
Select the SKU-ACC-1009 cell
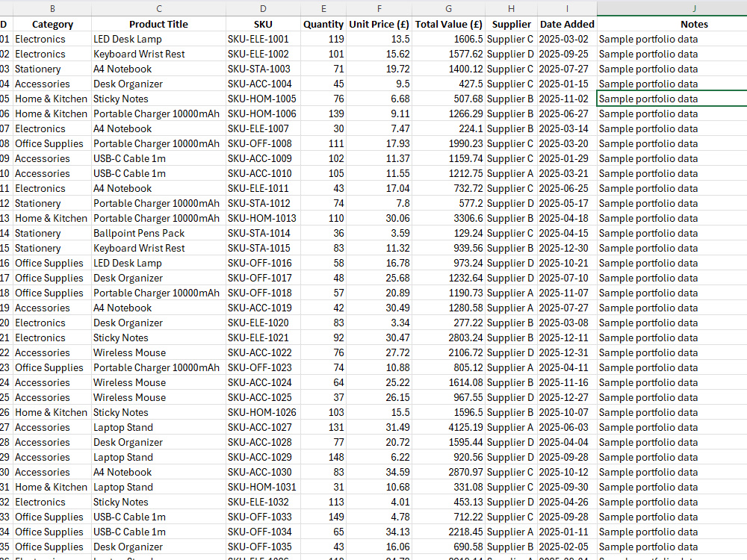[263, 158]
